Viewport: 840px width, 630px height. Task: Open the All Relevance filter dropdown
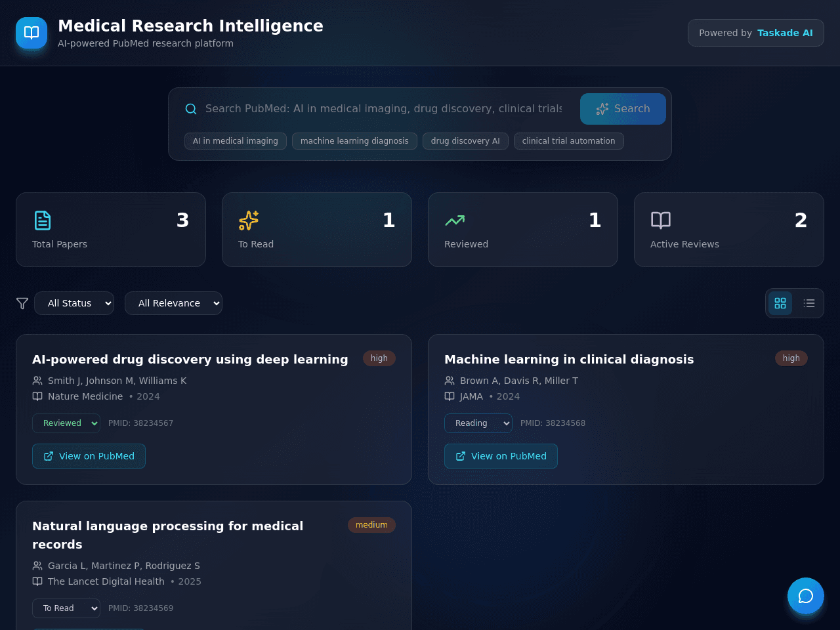pyautogui.click(x=173, y=303)
